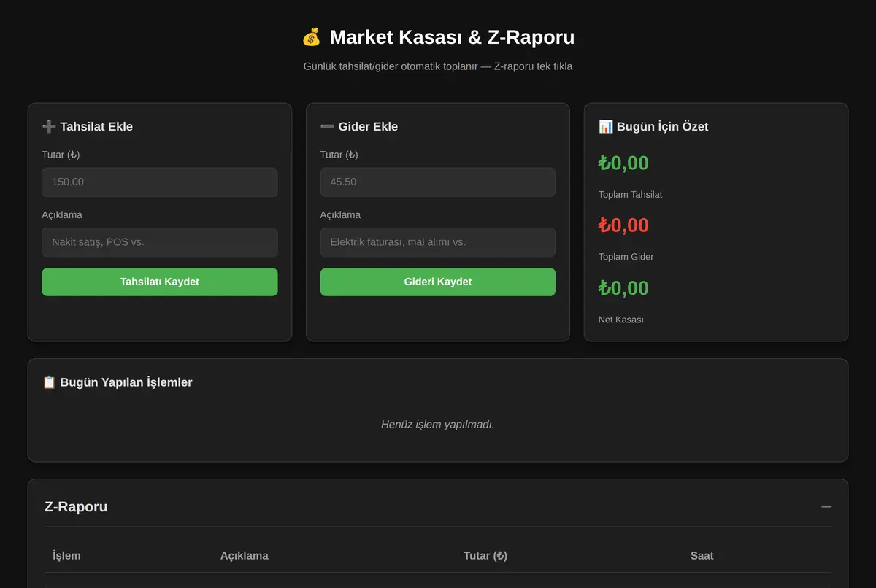The height and width of the screenshot is (588, 876).
Task: Click the Z-Raporu heading
Action: (x=76, y=507)
